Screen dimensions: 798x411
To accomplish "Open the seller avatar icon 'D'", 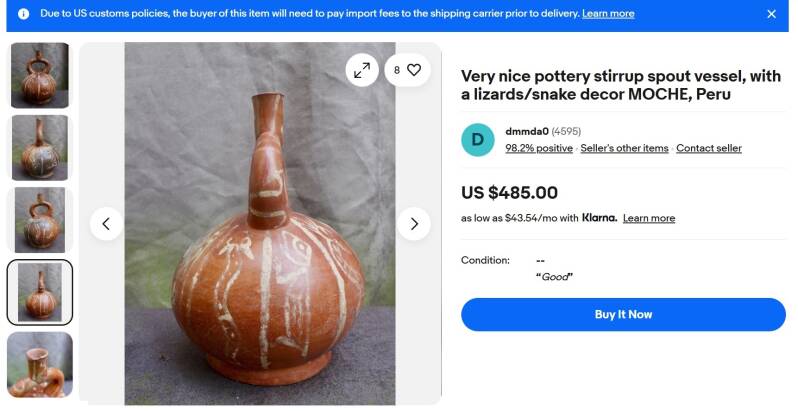I will 478,140.
